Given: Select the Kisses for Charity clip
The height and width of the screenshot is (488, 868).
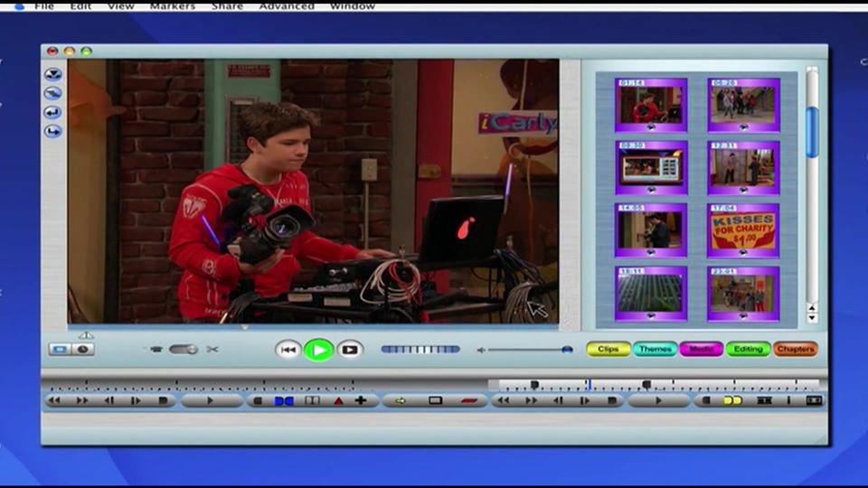Looking at the screenshot, I should point(743,230).
